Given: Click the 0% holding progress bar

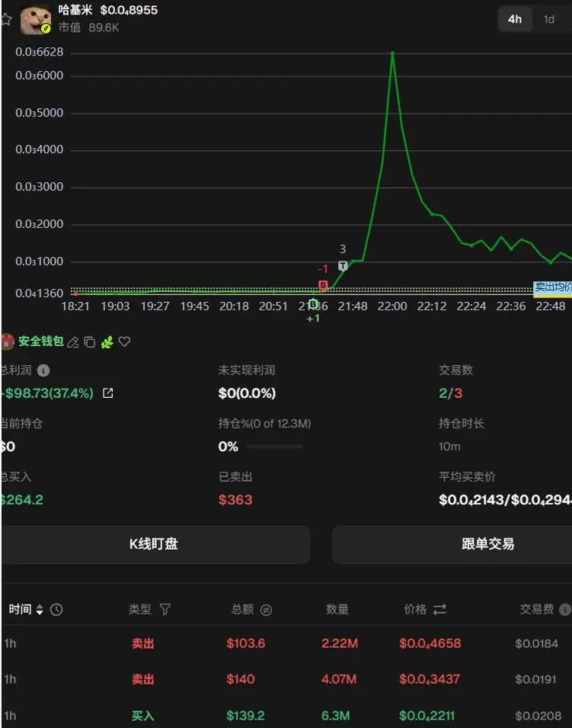Looking at the screenshot, I should [275, 446].
